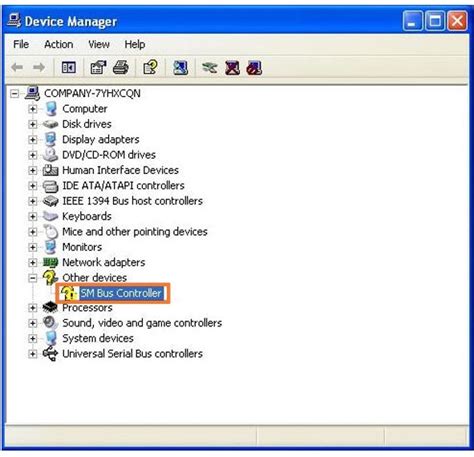Expand the Disk drives node

point(32,124)
